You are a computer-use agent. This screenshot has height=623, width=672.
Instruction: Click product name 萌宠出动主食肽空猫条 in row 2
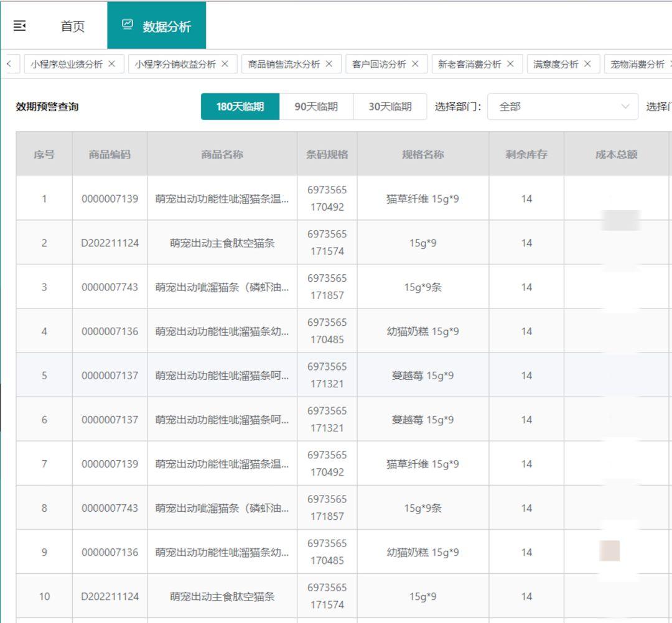[x=222, y=242]
